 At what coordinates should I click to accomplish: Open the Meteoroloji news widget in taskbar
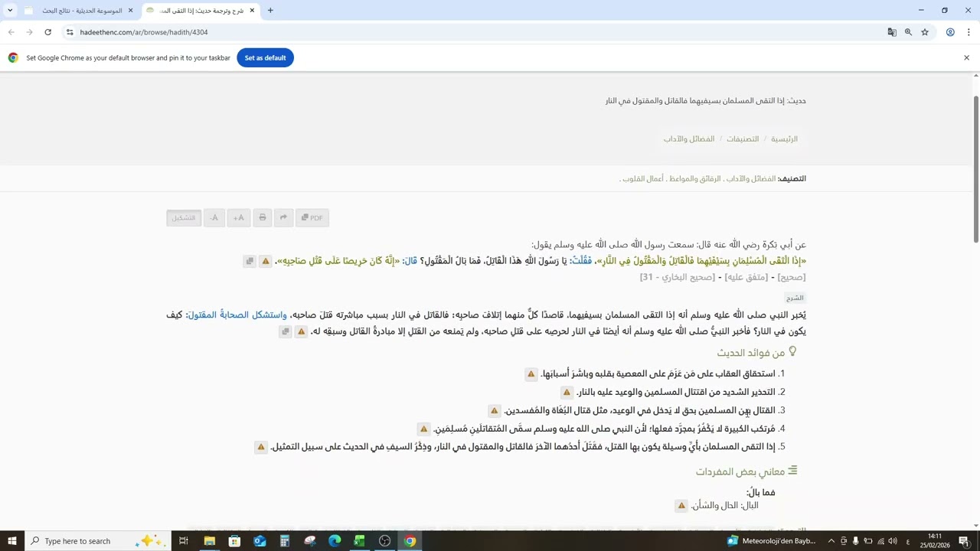772,541
